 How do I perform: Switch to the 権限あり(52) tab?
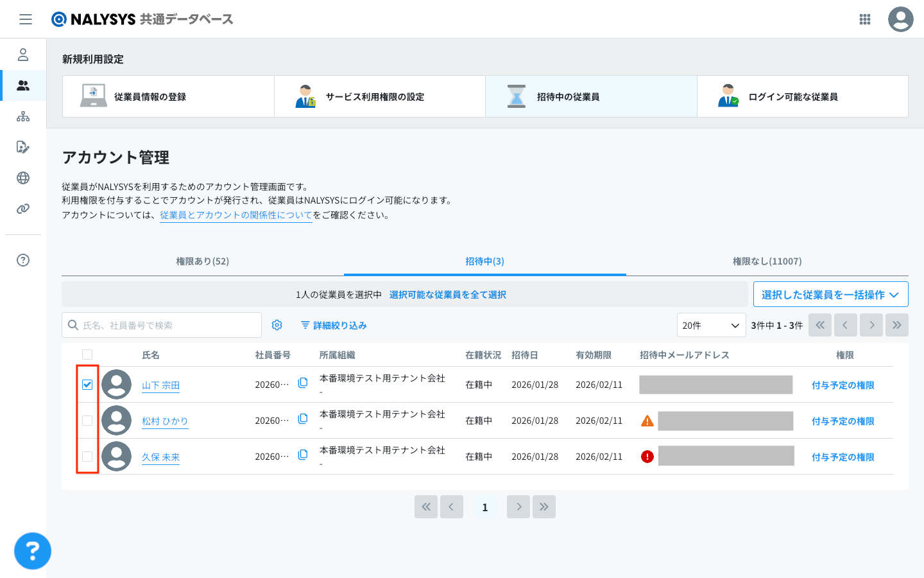pos(203,261)
